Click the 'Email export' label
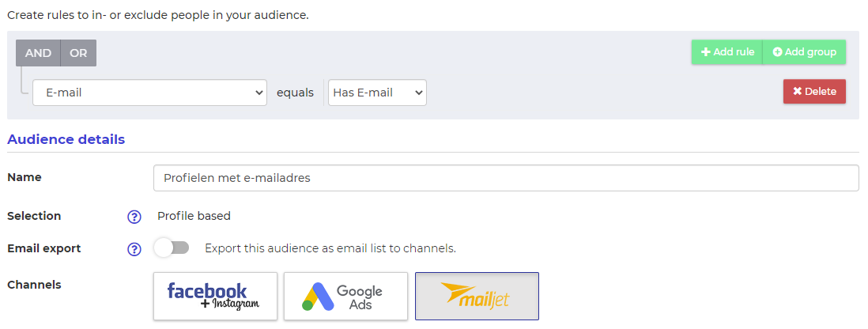 (43, 248)
